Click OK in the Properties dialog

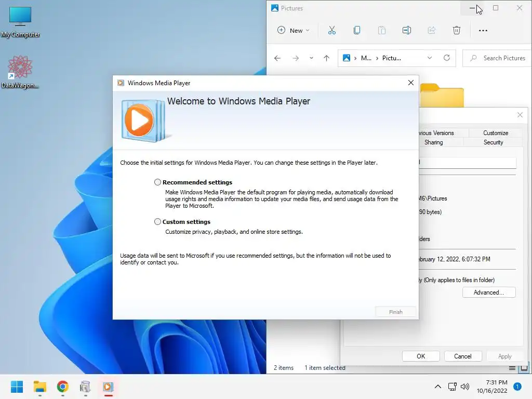pyautogui.click(x=421, y=356)
